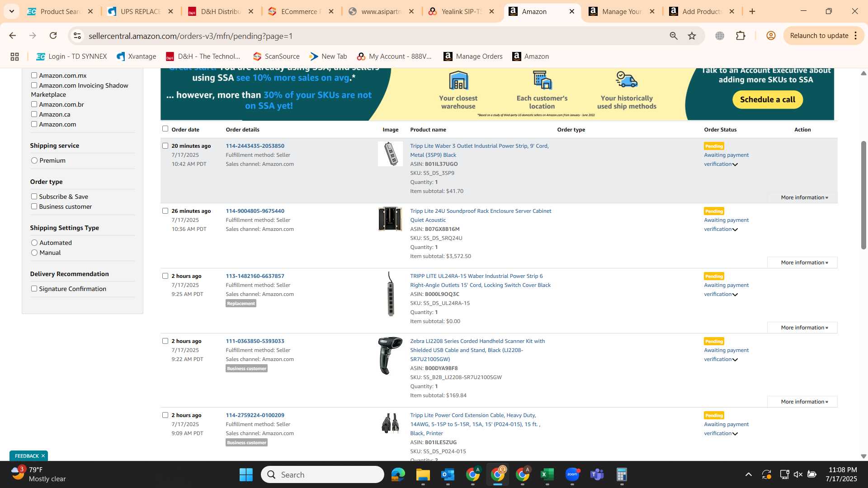Open order link 114-9004805-9675440
The width and height of the screenshot is (868, 488).
pyautogui.click(x=255, y=211)
